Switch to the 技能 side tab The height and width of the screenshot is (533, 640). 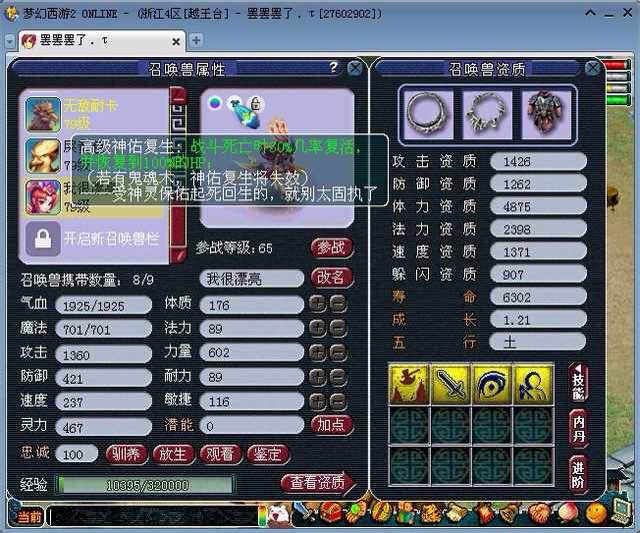tap(578, 382)
